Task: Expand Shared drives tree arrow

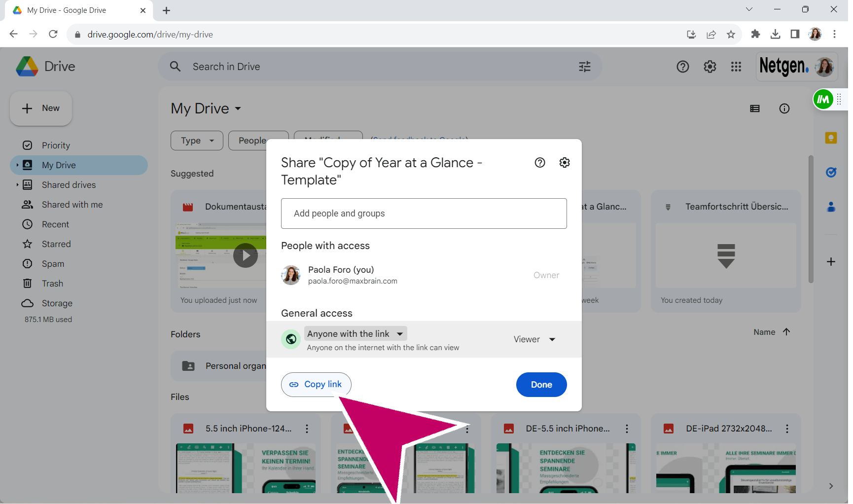Action: [17, 185]
